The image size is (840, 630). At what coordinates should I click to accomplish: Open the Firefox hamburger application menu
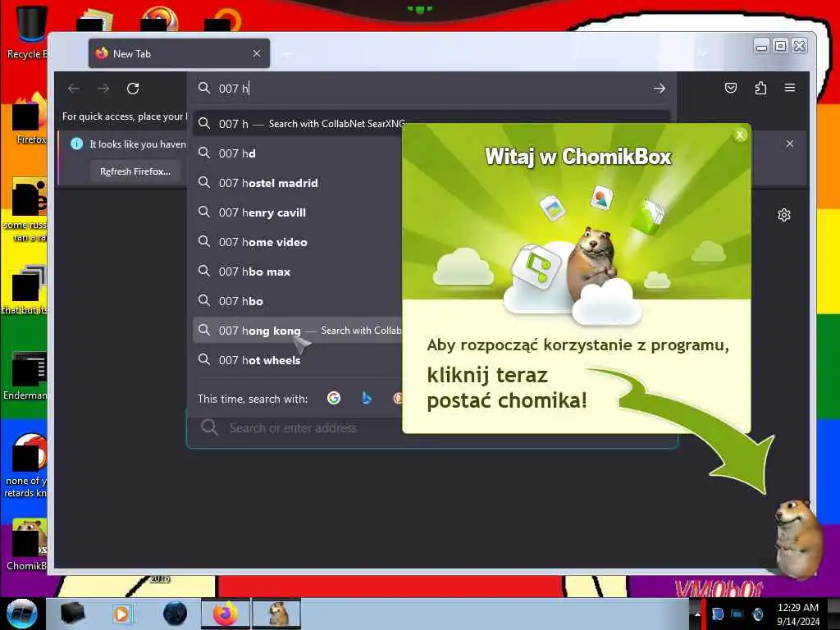[790, 88]
